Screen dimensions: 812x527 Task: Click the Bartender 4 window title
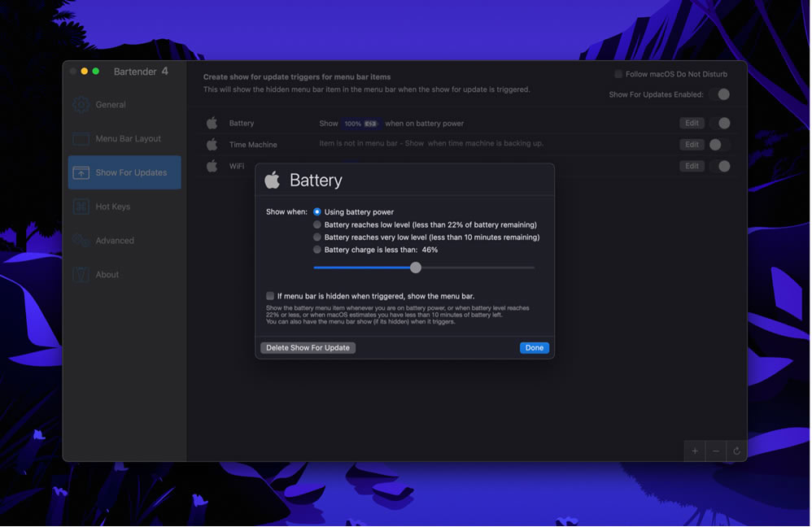(x=141, y=72)
